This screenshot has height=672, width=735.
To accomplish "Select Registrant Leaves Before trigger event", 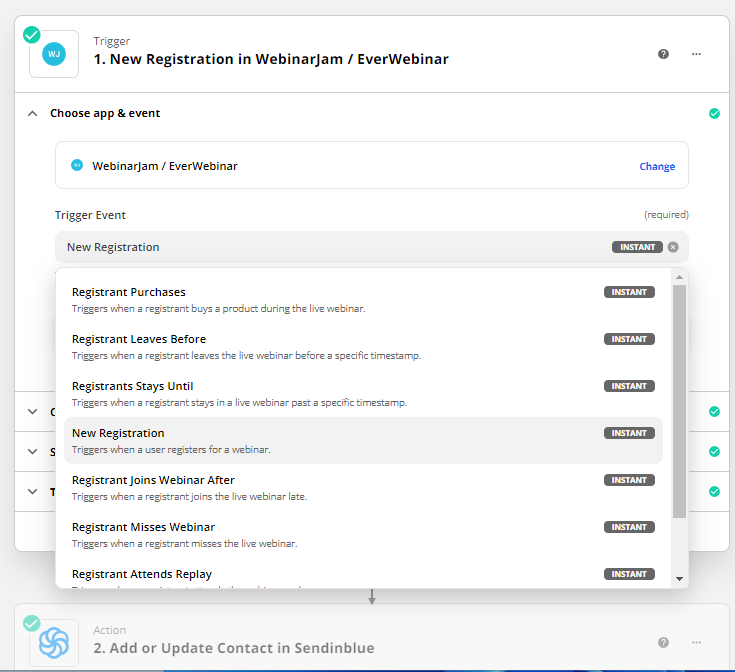I will (363, 347).
